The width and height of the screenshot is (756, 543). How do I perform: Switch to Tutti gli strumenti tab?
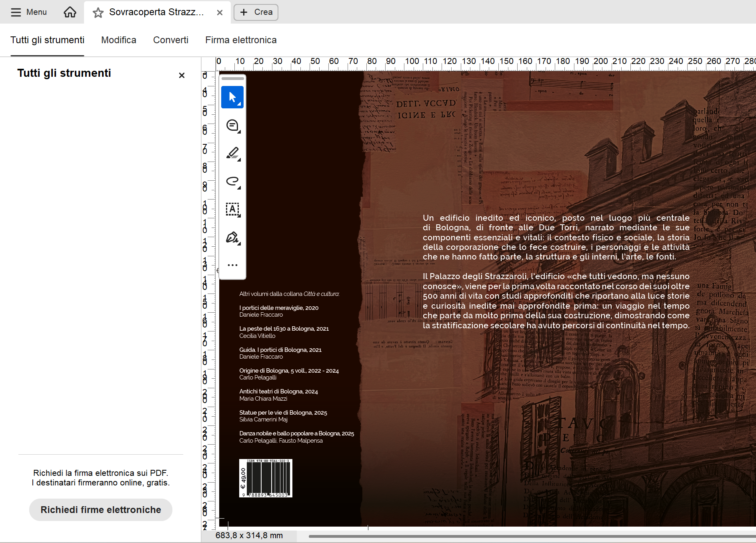47,40
